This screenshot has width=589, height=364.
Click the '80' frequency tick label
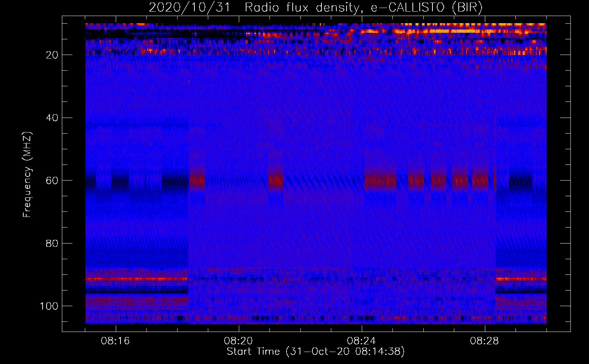(x=52, y=243)
